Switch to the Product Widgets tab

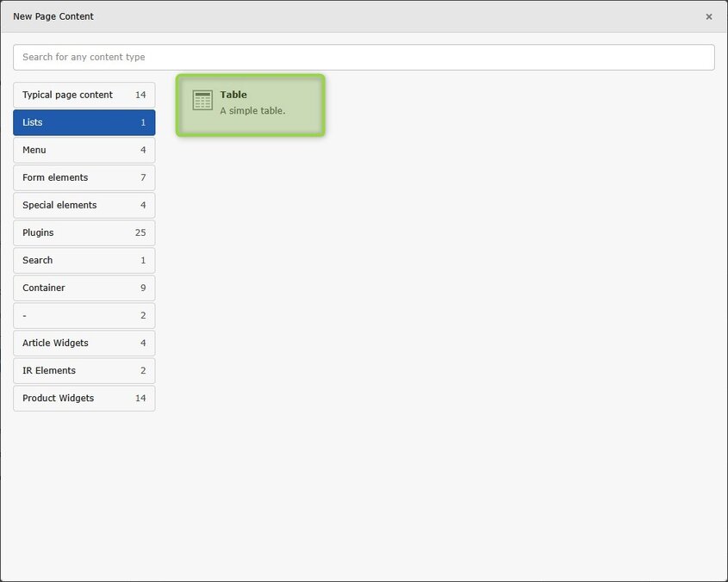(84, 398)
